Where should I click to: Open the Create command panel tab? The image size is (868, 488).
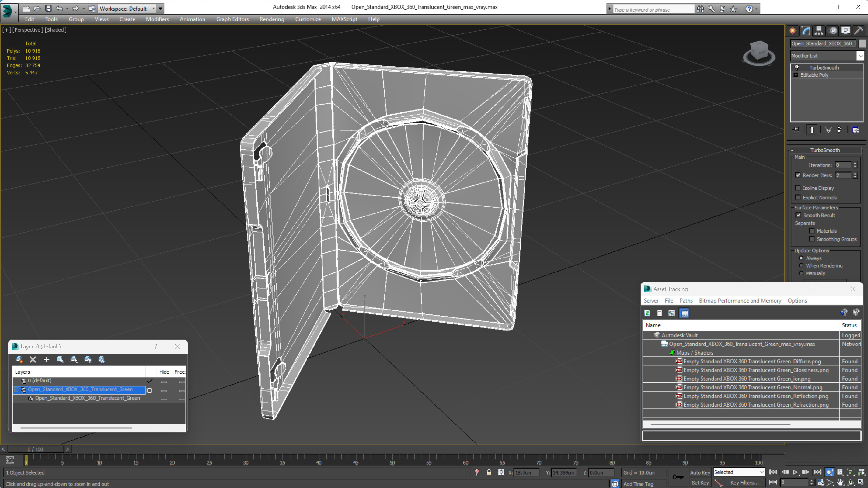point(793,31)
